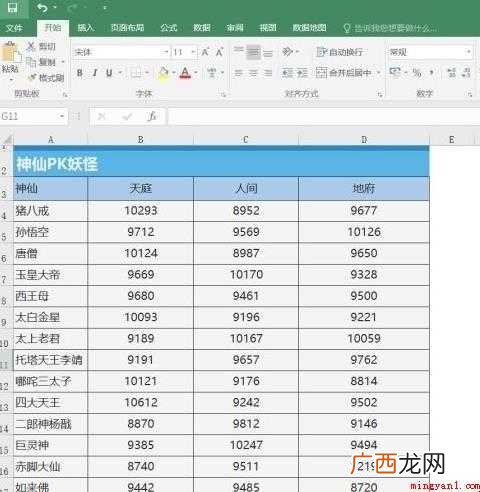This screenshot has height=492, width=480.
Task: Click the Insert Function fx icon
Action: 152,116
